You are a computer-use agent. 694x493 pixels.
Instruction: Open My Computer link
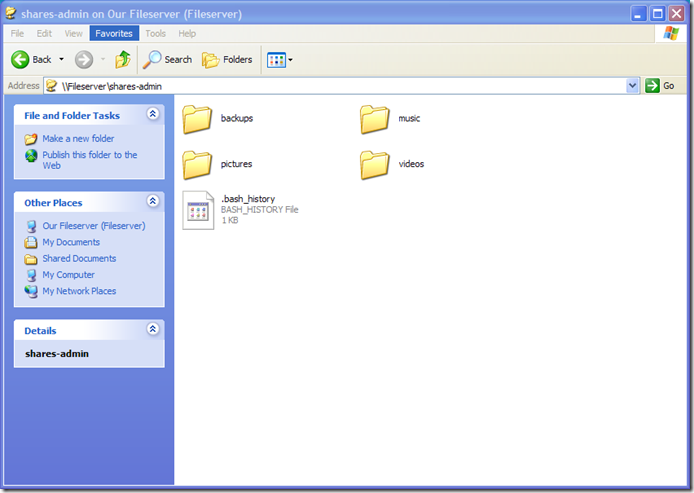pos(69,275)
